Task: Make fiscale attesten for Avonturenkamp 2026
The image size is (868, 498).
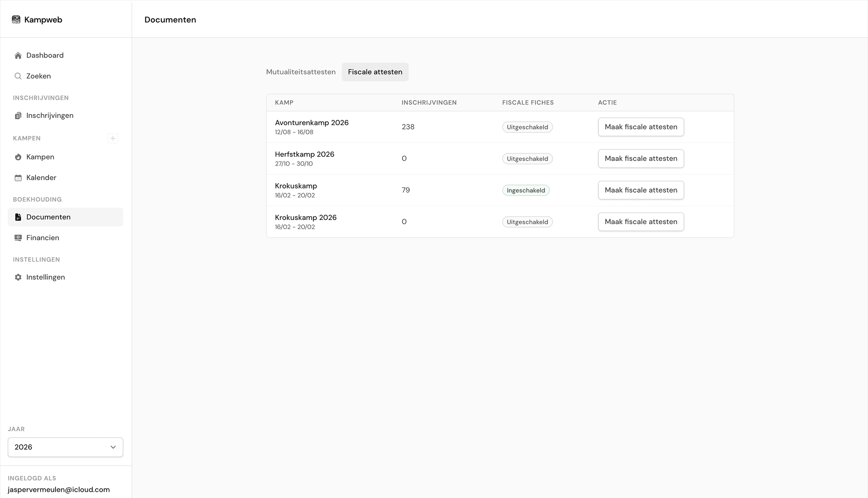Action: coord(641,127)
